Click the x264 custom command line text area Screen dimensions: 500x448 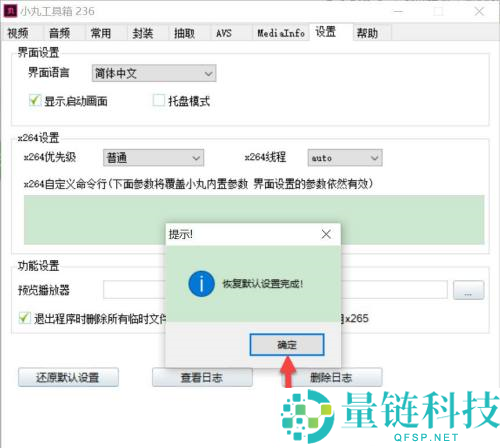pos(254,220)
